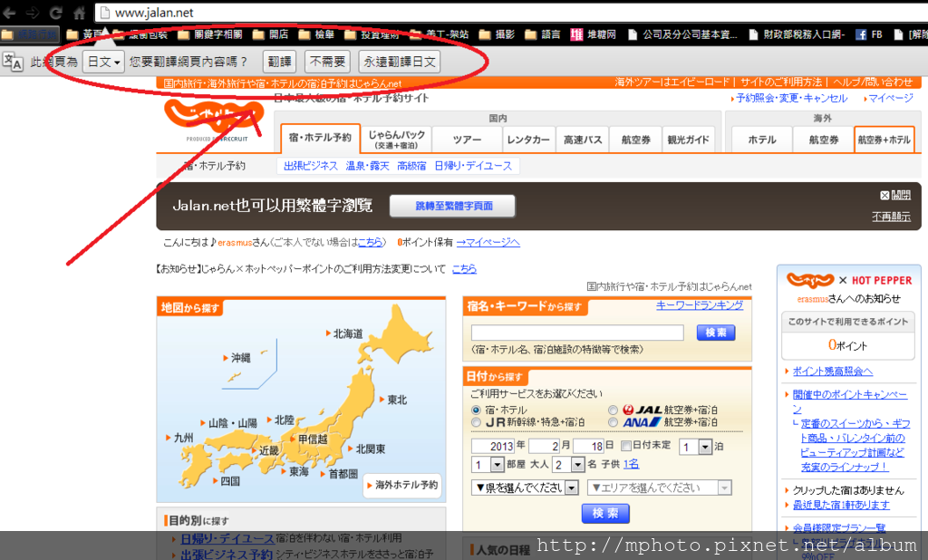Open the 開店 bookmark folder
928x560 pixels.
tap(271, 34)
